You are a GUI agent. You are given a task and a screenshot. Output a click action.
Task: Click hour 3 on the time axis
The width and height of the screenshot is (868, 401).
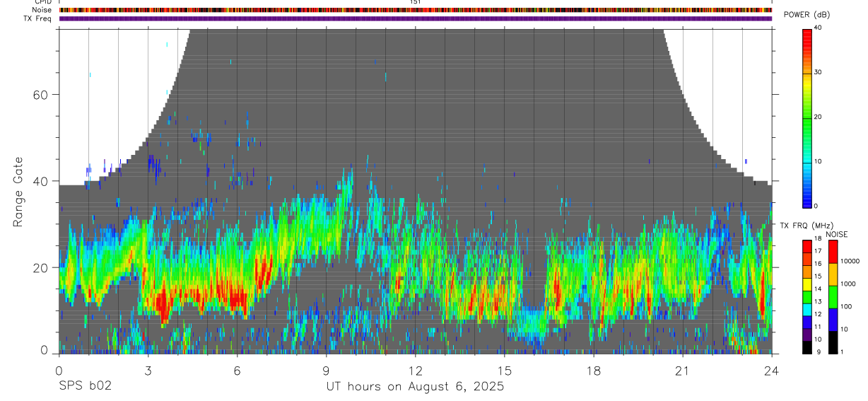coord(148,370)
